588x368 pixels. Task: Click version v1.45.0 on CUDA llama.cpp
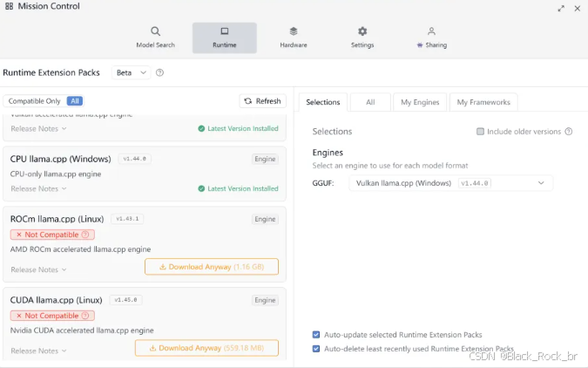tap(125, 300)
